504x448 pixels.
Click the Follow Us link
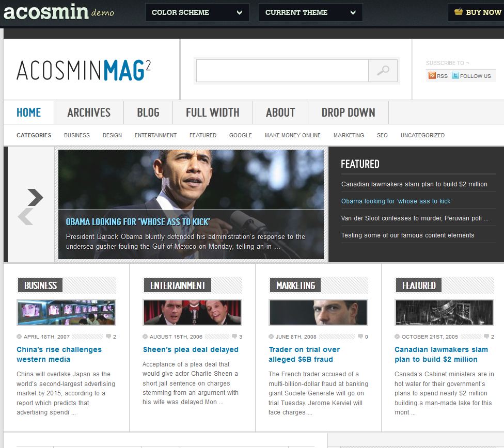coord(476,76)
